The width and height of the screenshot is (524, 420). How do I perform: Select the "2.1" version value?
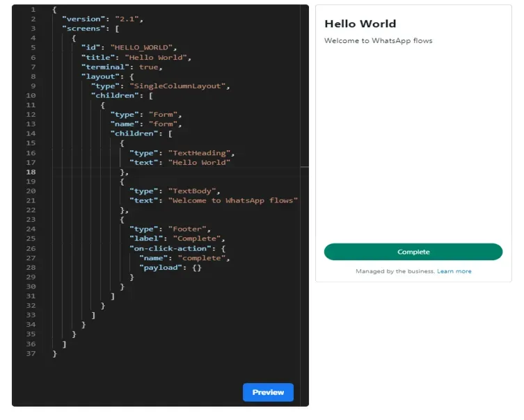[x=127, y=19]
